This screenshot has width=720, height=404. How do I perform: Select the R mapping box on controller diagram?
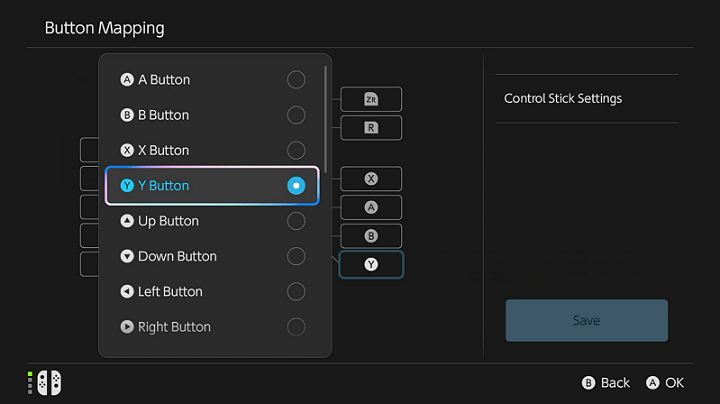pos(371,128)
